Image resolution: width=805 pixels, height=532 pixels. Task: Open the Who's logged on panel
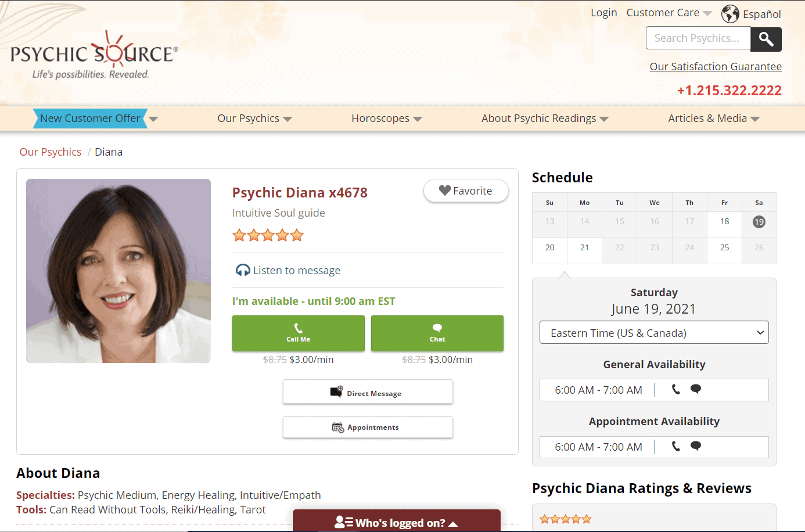click(x=397, y=522)
